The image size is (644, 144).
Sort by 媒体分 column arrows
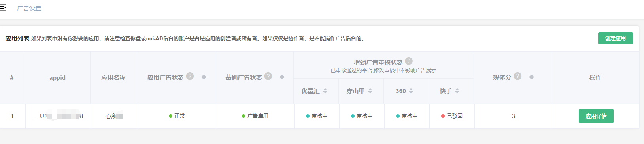click(x=531, y=77)
